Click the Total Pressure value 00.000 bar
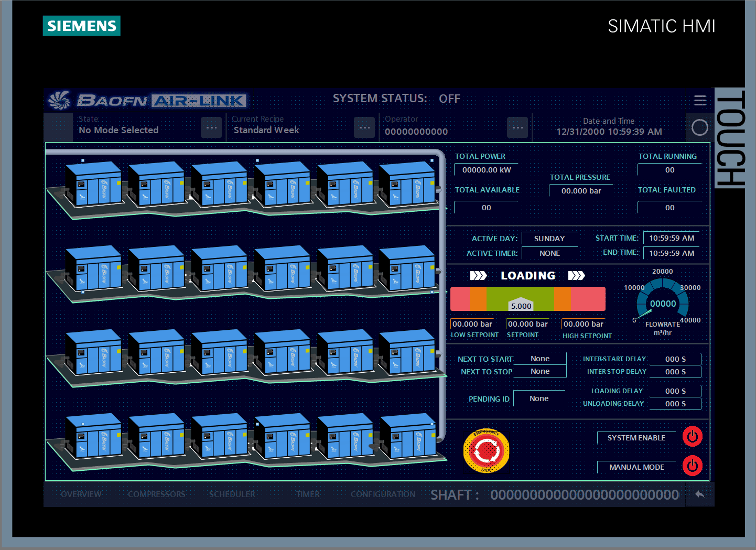Image resolution: width=756 pixels, height=550 pixels. (581, 191)
